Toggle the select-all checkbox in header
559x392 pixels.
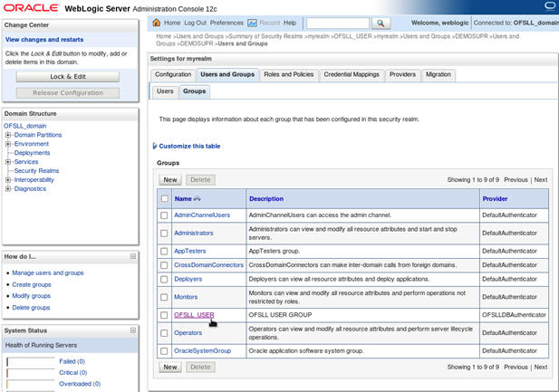164,199
